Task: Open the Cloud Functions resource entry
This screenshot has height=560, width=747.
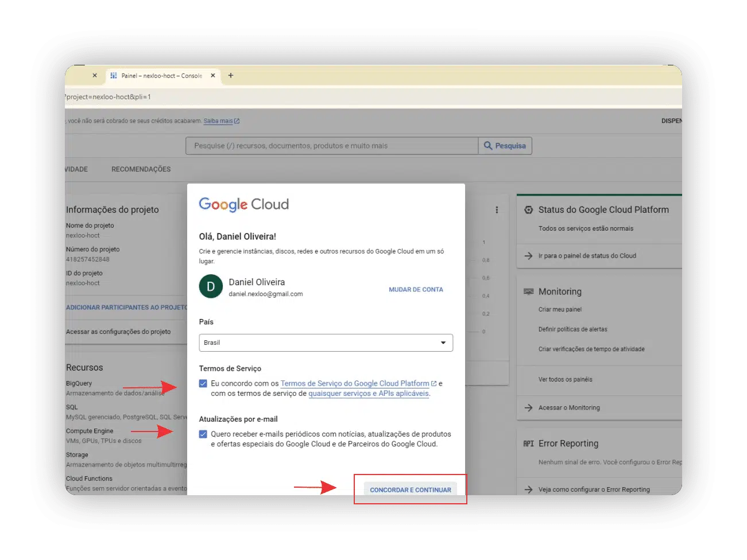Action: [x=89, y=479]
